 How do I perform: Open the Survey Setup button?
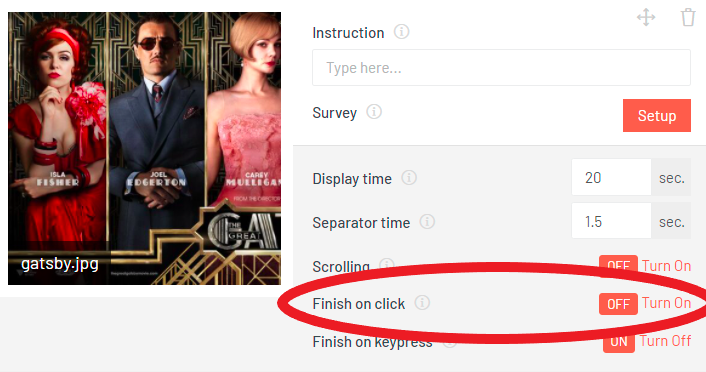point(656,116)
